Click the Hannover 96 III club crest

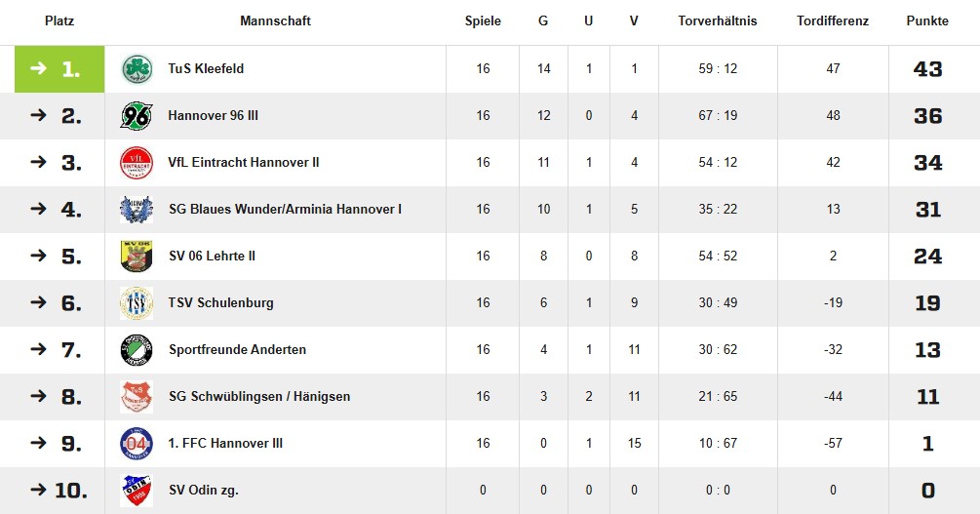click(x=137, y=116)
